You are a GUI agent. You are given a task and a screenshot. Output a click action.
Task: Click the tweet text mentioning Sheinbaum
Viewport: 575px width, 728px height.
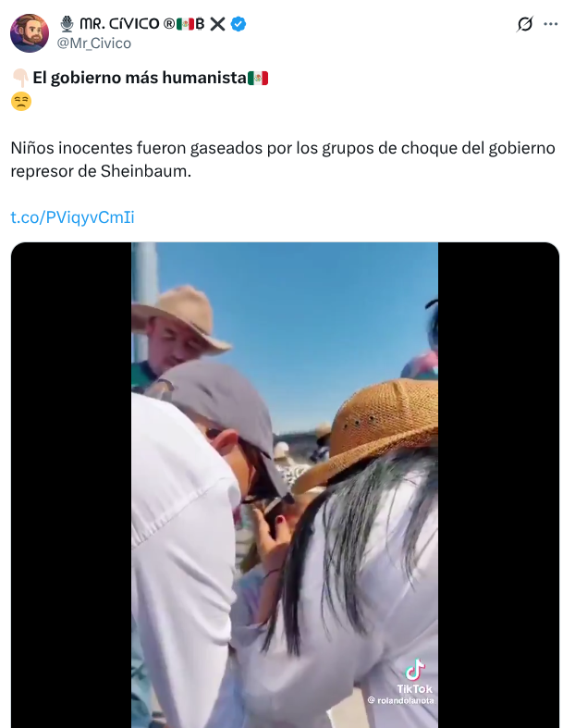[283, 159]
